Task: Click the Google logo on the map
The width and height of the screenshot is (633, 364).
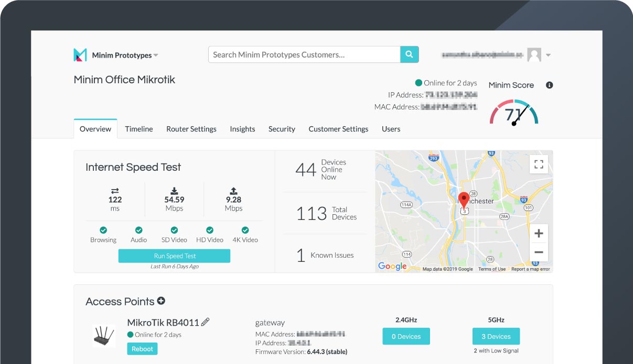Action: click(x=392, y=267)
